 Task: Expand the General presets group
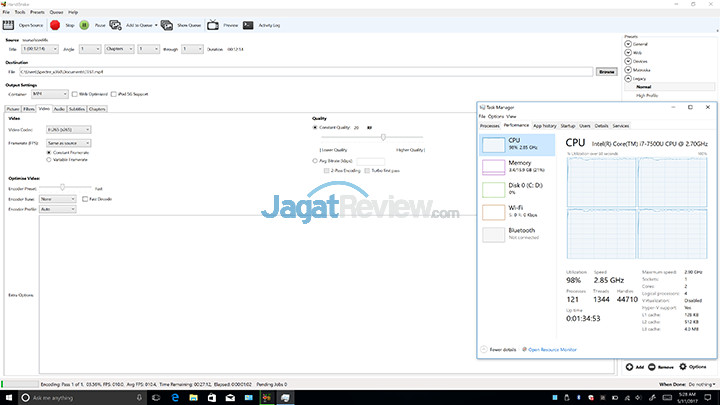point(628,44)
